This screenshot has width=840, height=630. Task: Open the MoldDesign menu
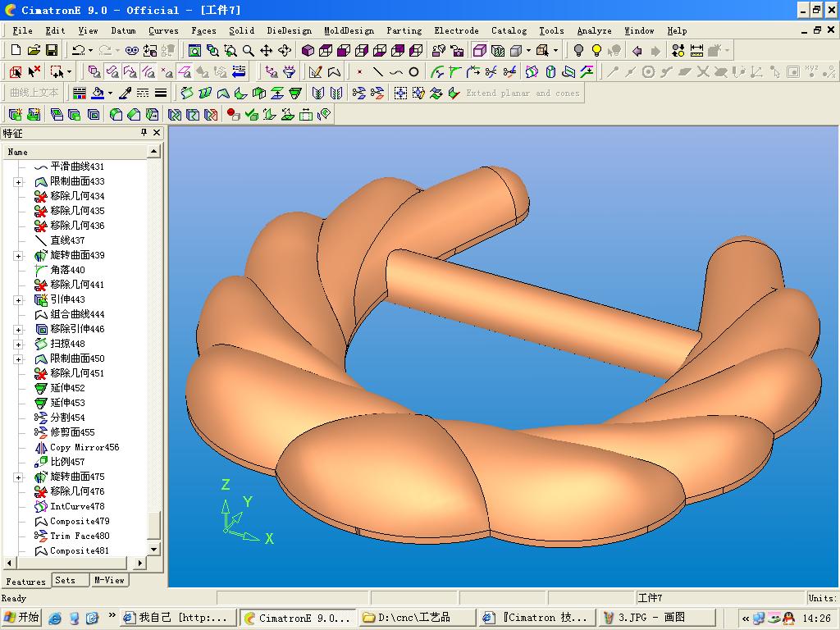(x=349, y=30)
